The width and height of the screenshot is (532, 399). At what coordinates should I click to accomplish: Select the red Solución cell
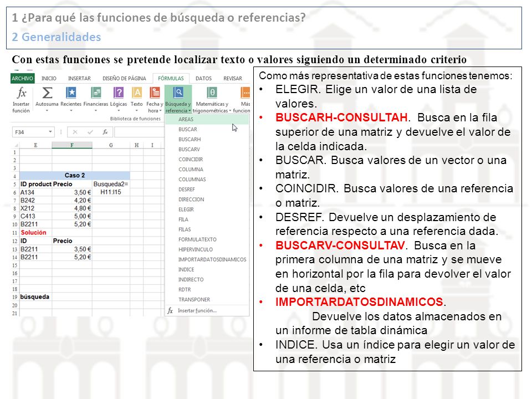[x=35, y=232]
